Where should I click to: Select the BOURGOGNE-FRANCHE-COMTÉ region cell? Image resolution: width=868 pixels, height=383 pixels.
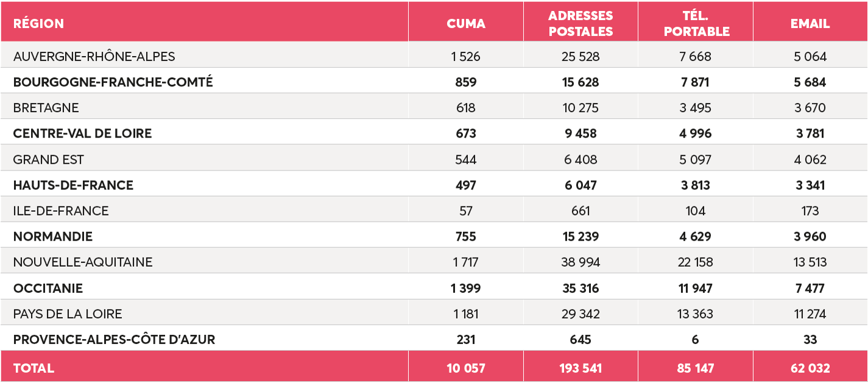point(113,82)
